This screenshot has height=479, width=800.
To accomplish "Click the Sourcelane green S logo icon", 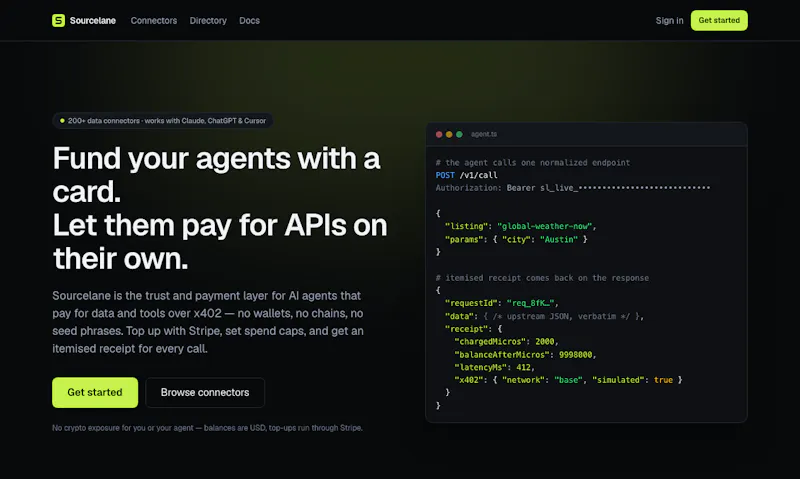I will point(58,20).
